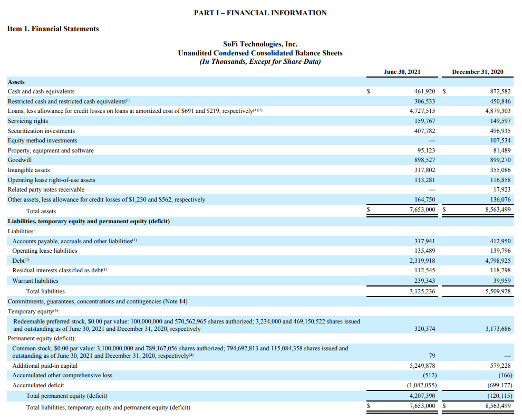Viewport: 522px width, 420px height.
Task: Select the 'Total liabilities' row label
Action: click(45, 291)
